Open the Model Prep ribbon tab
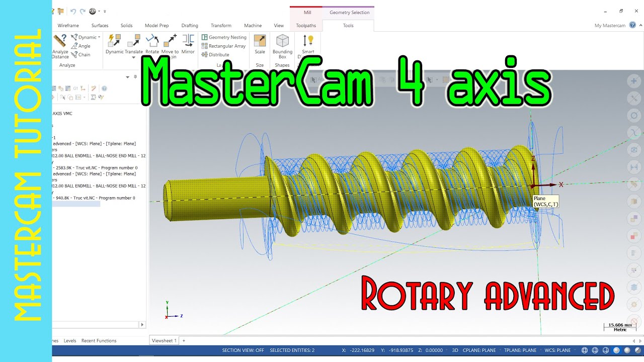This screenshot has height=362, width=644. pos(157,26)
